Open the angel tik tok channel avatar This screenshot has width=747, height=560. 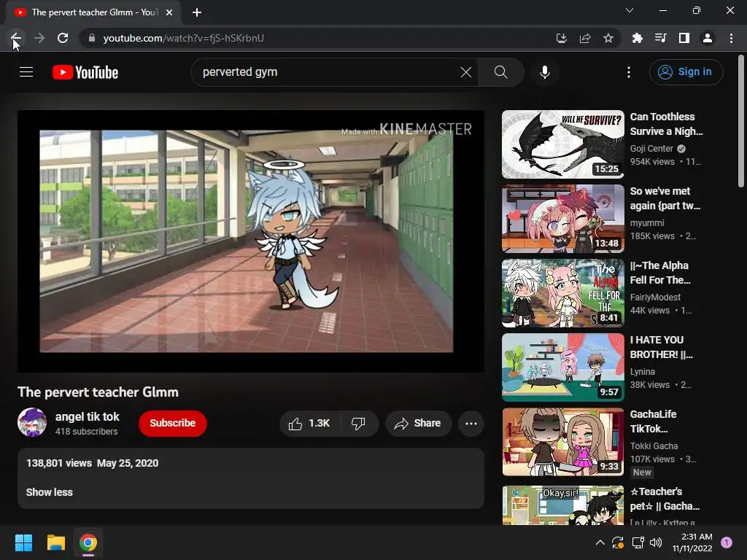(x=32, y=422)
